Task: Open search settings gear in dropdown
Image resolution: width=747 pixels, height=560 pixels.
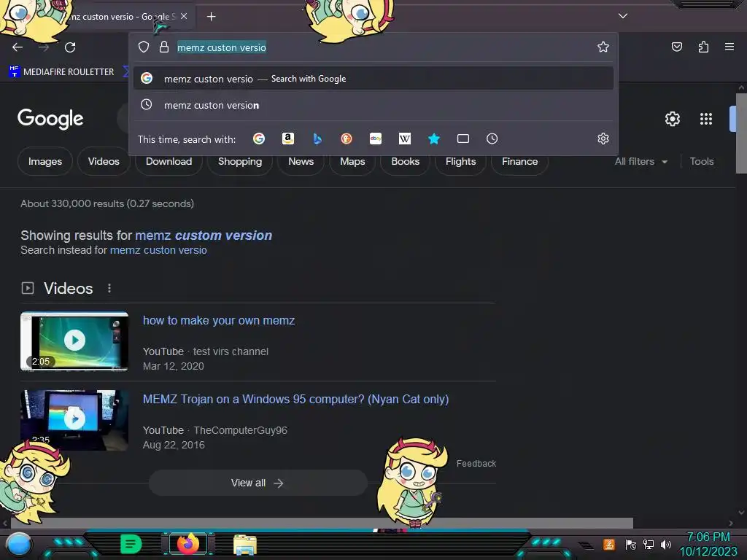Action: [x=603, y=139]
